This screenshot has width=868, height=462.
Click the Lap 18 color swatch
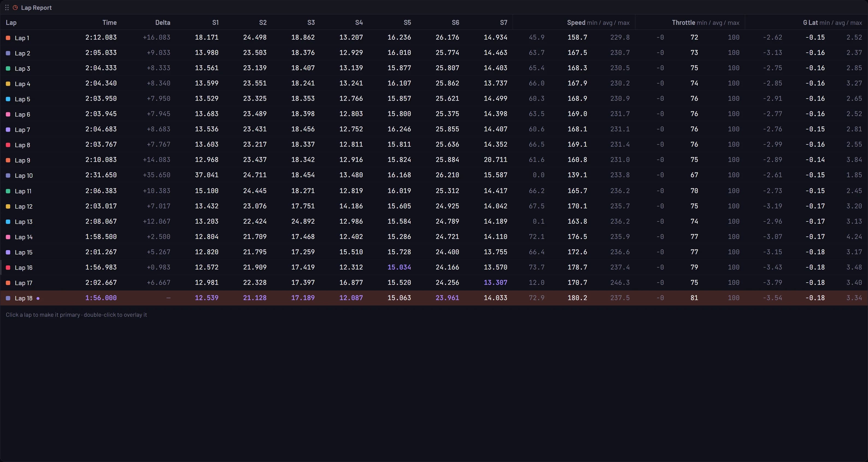click(x=8, y=298)
